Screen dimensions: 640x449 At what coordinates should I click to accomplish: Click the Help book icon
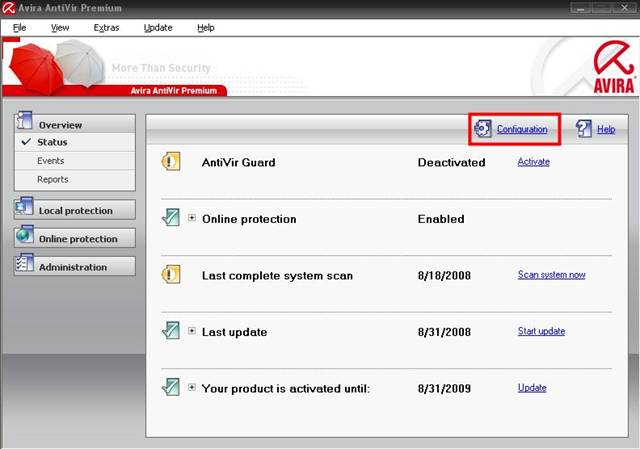pyautogui.click(x=583, y=129)
